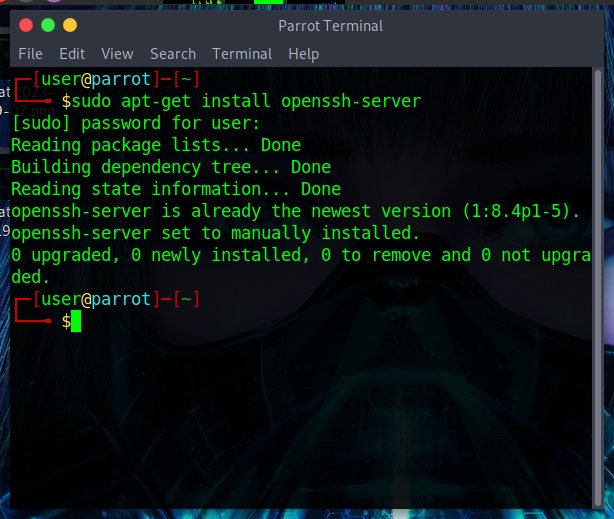Click the 'Reading state information... Done' line
Viewport: 614px width, 519px height.
pyautogui.click(x=175, y=189)
